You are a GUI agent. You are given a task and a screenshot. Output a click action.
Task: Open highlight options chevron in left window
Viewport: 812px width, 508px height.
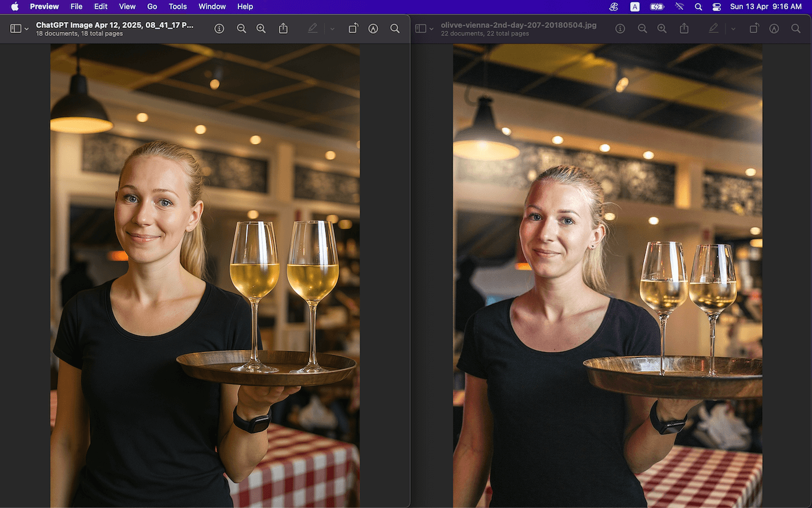point(332,28)
